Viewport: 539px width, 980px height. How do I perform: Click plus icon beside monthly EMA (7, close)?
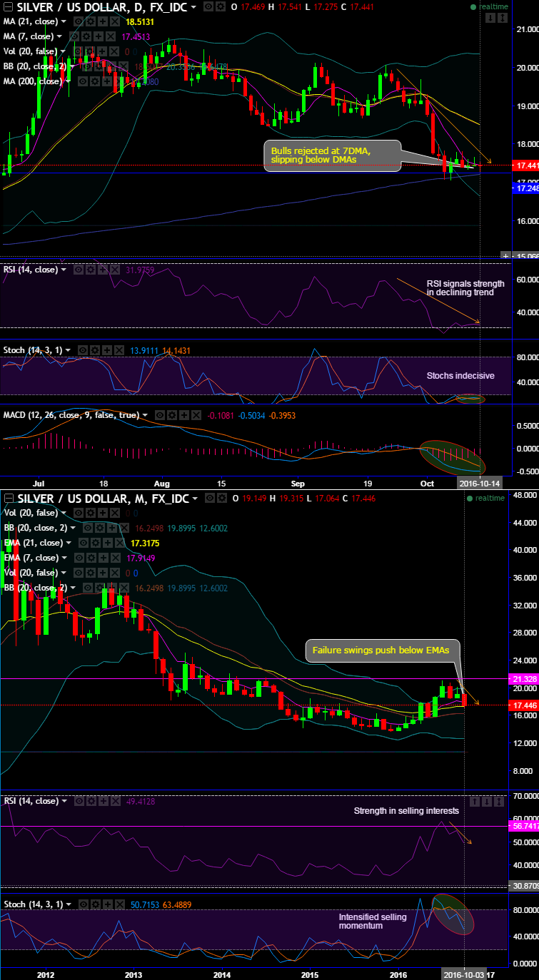pyautogui.click(x=103, y=558)
